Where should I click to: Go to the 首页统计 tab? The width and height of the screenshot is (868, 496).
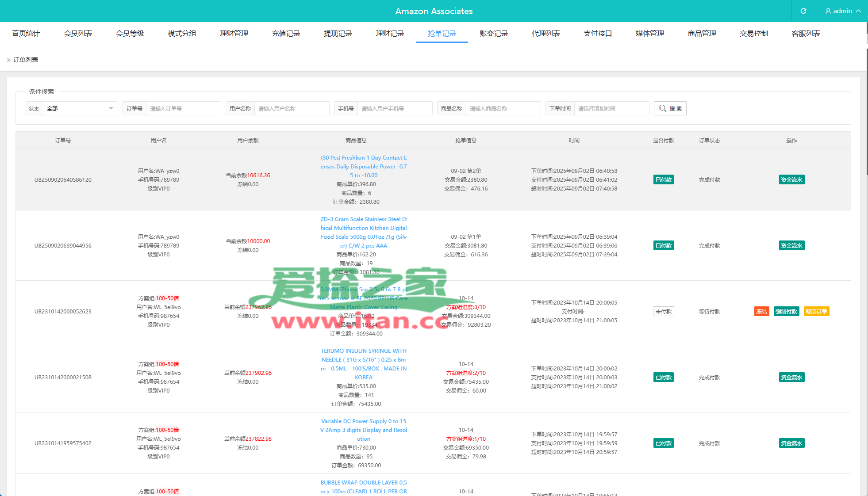tap(26, 34)
